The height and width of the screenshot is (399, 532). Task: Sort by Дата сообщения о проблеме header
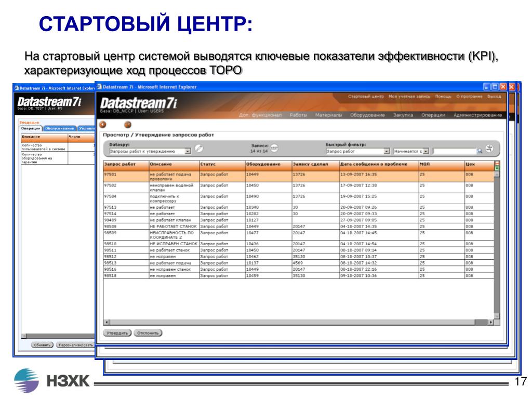(379, 165)
